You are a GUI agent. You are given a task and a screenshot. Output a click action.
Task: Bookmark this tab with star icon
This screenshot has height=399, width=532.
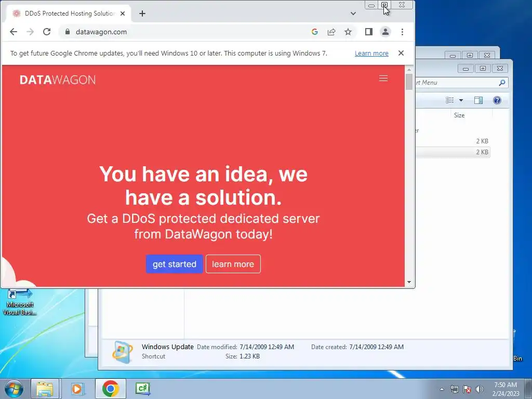click(x=348, y=32)
